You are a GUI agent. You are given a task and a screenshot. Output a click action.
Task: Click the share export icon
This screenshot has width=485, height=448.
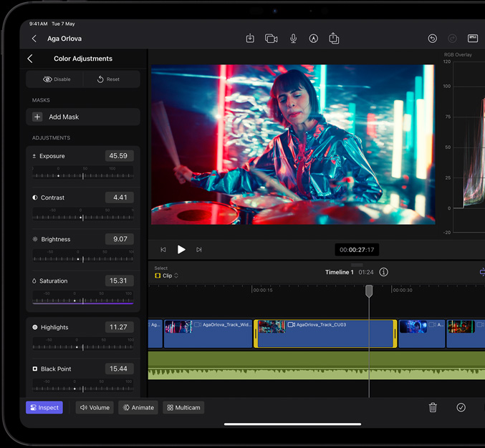pos(334,39)
